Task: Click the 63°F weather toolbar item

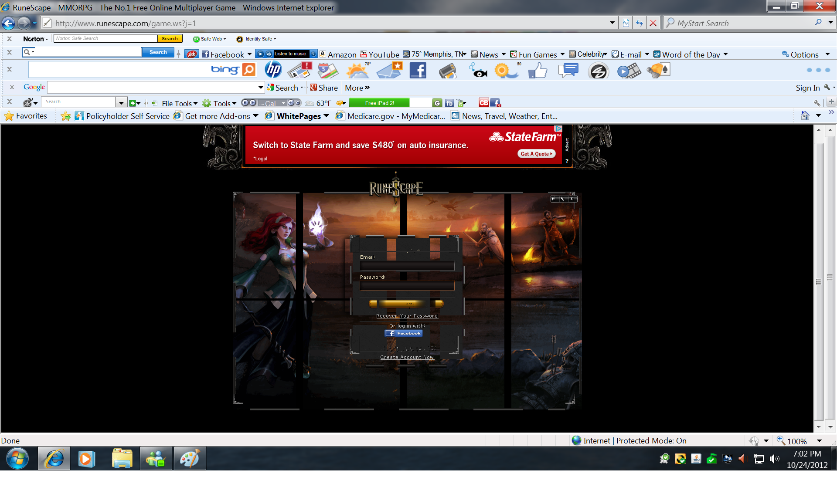Action: pos(318,103)
